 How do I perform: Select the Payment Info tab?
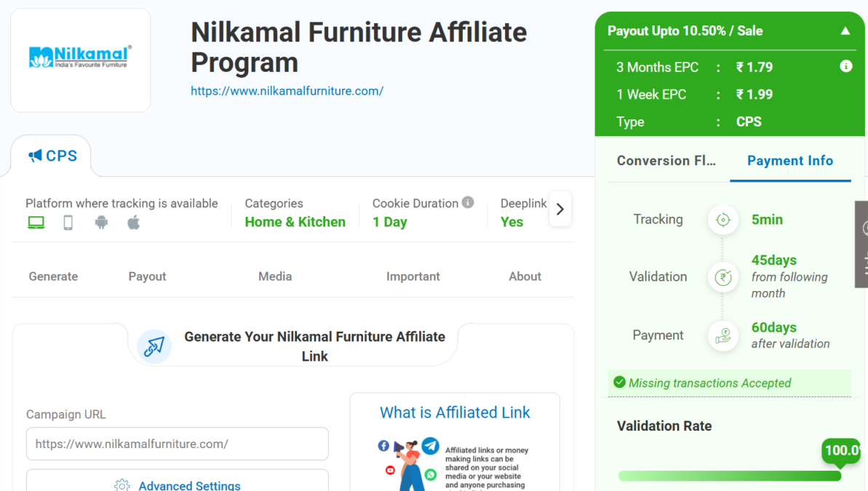[x=790, y=161]
